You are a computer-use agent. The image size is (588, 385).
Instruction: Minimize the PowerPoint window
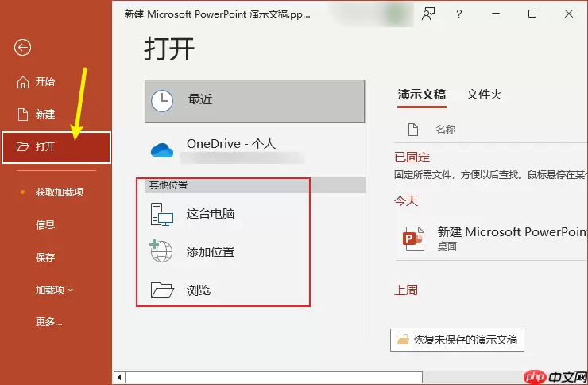(x=496, y=14)
